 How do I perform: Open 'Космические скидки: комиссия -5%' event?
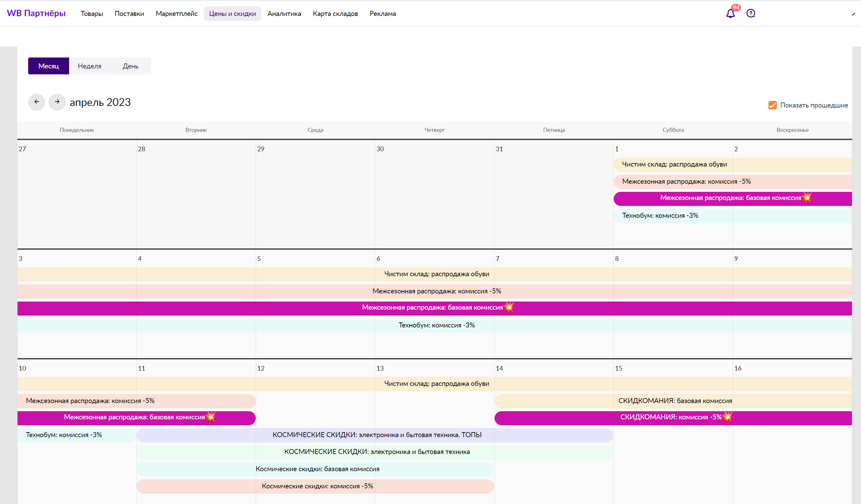[315, 486]
